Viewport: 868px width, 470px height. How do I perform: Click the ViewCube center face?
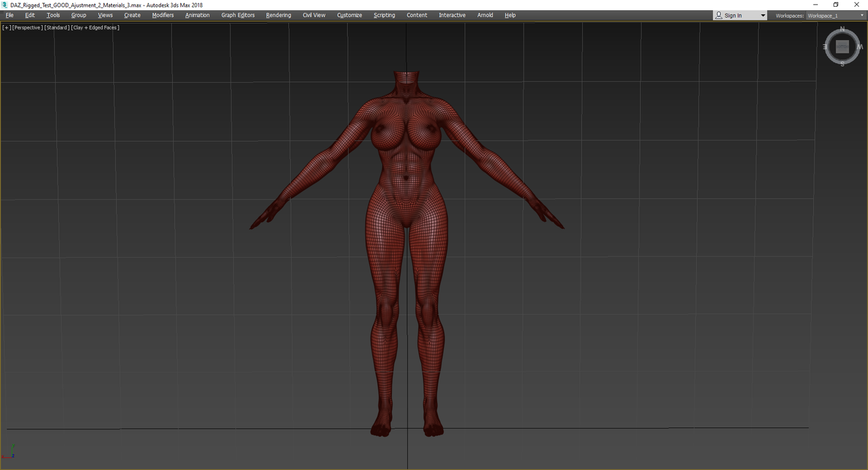(842, 47)
